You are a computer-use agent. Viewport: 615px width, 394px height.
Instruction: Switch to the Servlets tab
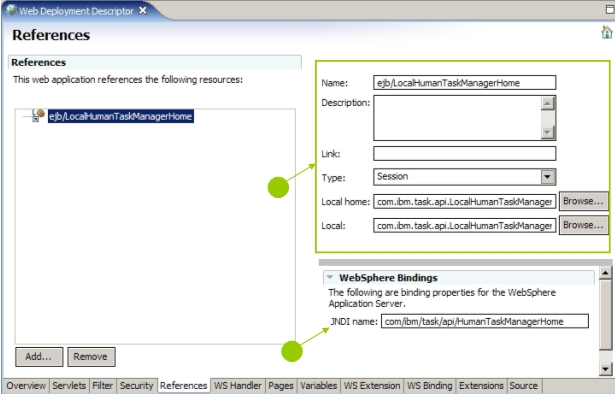pos(69,385)
